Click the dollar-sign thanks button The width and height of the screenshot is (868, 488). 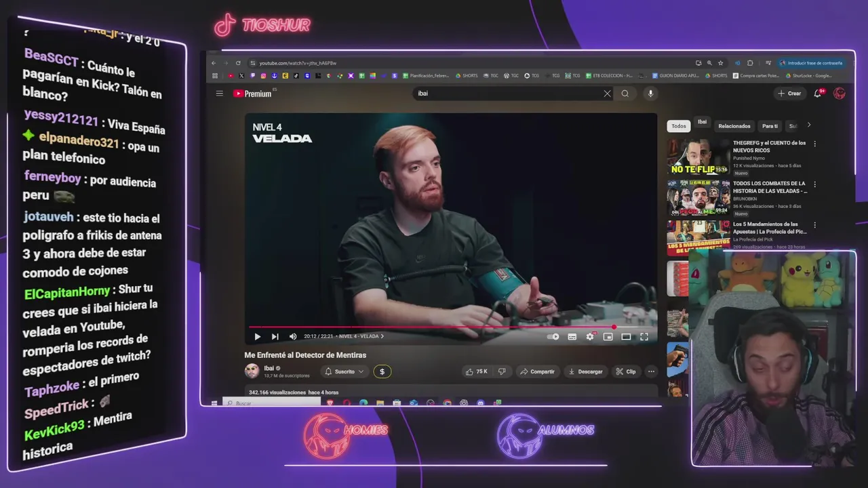[382, 371]
